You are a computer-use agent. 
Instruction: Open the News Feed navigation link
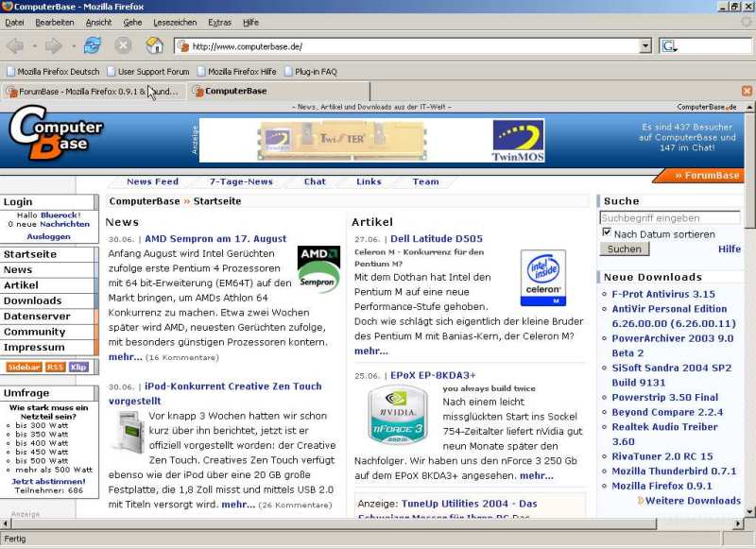pos(152,181)
